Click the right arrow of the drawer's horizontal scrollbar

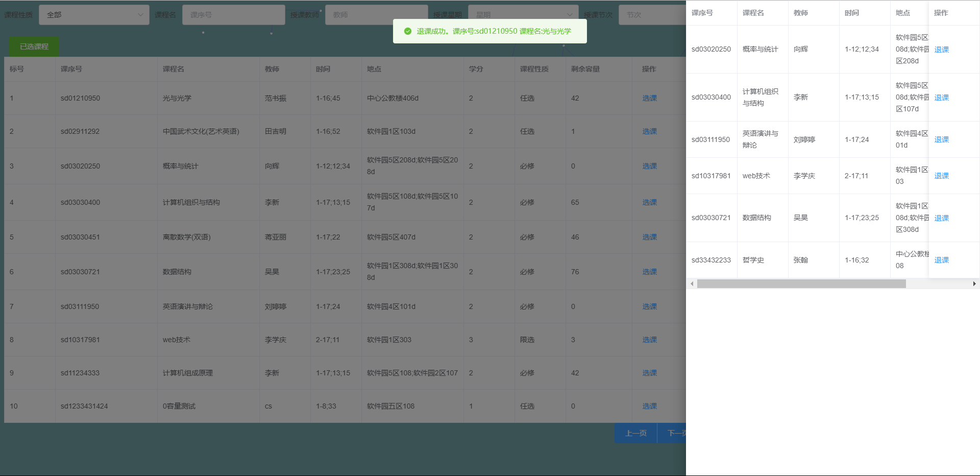click(x=974, y=283)
